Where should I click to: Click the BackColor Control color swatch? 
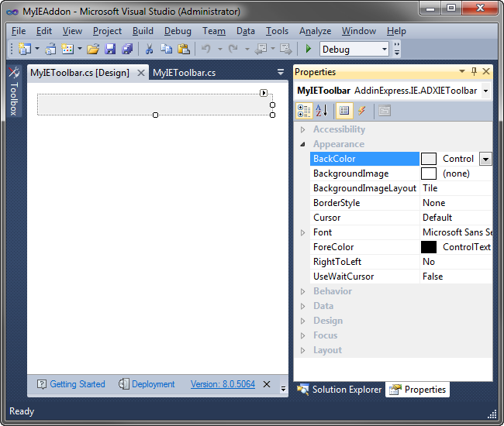[429, 159]
